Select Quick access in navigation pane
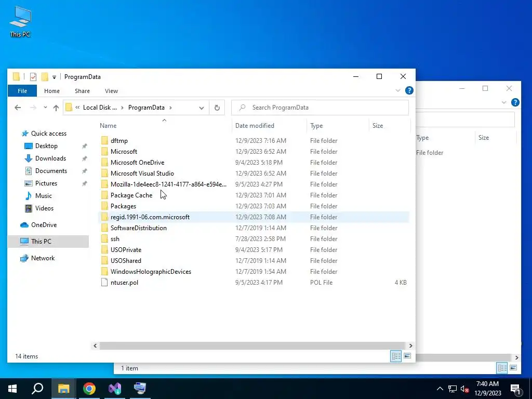Screen dimensions: 532x399 (x=48, y=134)
